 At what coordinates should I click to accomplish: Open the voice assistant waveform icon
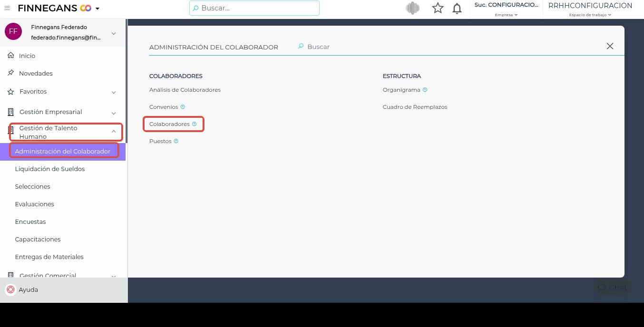(x=413, y=8)
